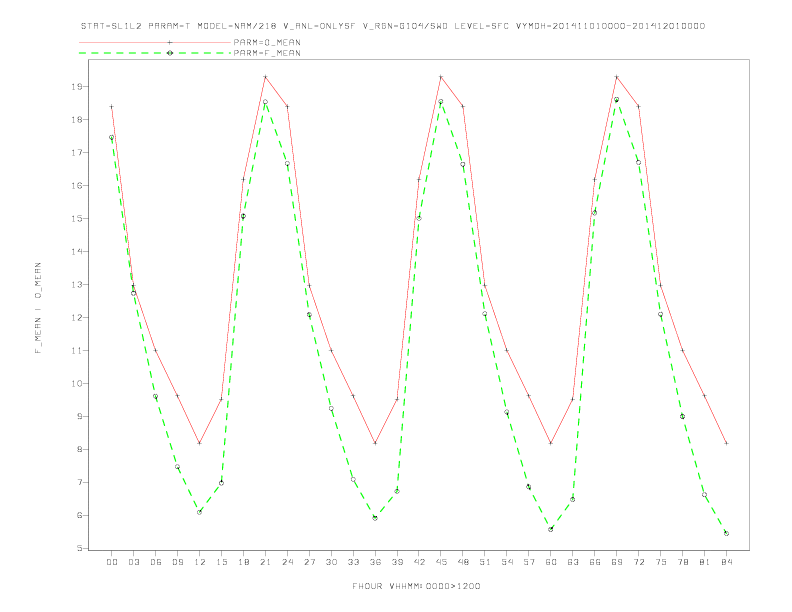Click x-axis tick label 69
The width and height of the screenshot is (792, 612).
[617, 562]
